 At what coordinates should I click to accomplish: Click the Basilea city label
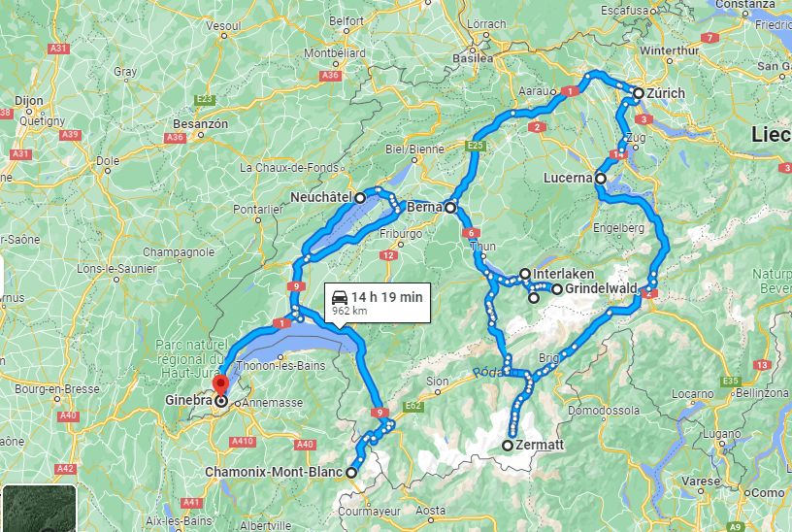473,58
